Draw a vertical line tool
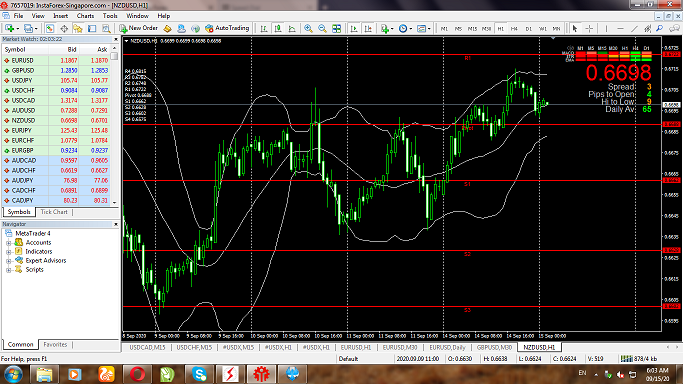 [x=606, y=29]
